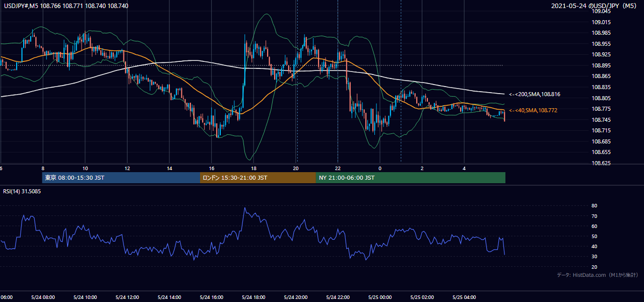Click the 108.745 price axis value
Image resolution: width=644 pixels, height=302 pixels.
click(602, 120)
